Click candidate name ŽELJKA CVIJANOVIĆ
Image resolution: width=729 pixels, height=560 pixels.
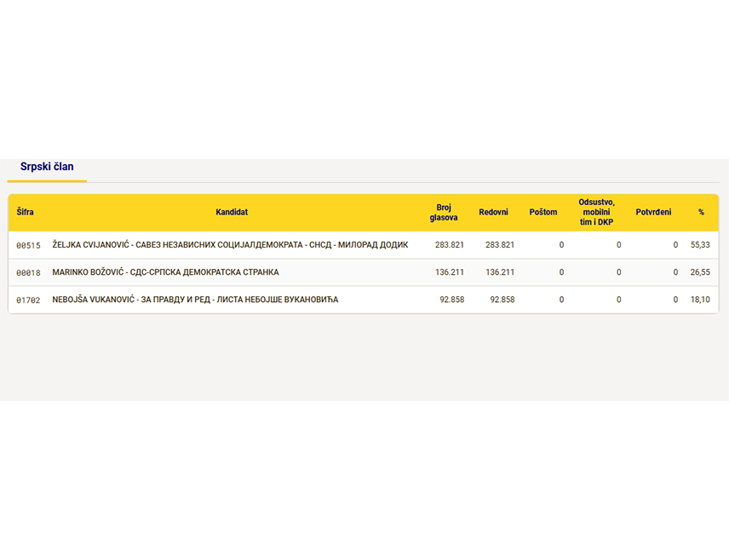tap(90, 245)
